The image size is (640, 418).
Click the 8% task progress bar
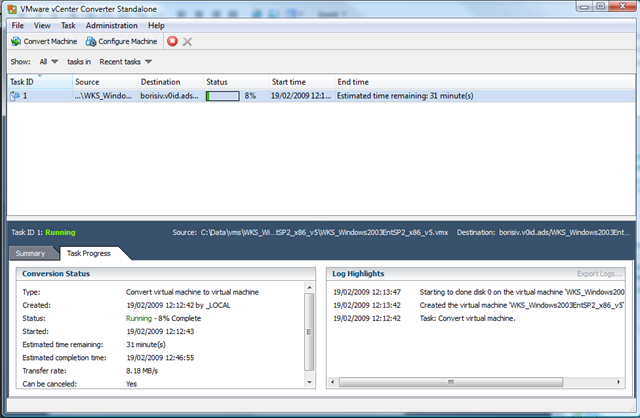(222, 96)
